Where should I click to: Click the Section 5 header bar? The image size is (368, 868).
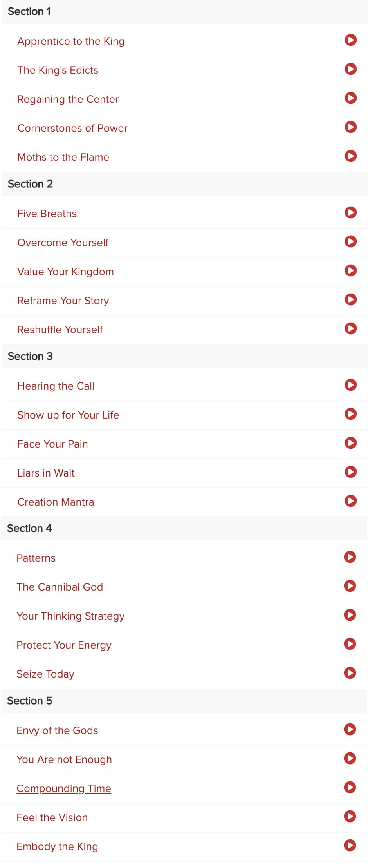pos(184,701)
